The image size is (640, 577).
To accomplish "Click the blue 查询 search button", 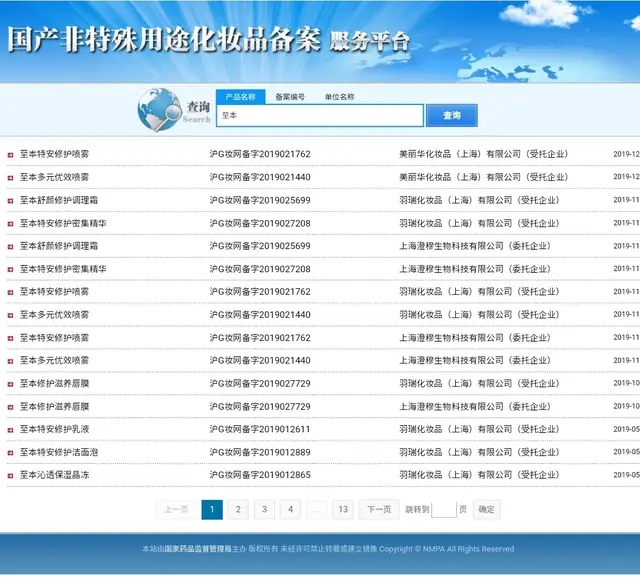I will click(452, 115).
